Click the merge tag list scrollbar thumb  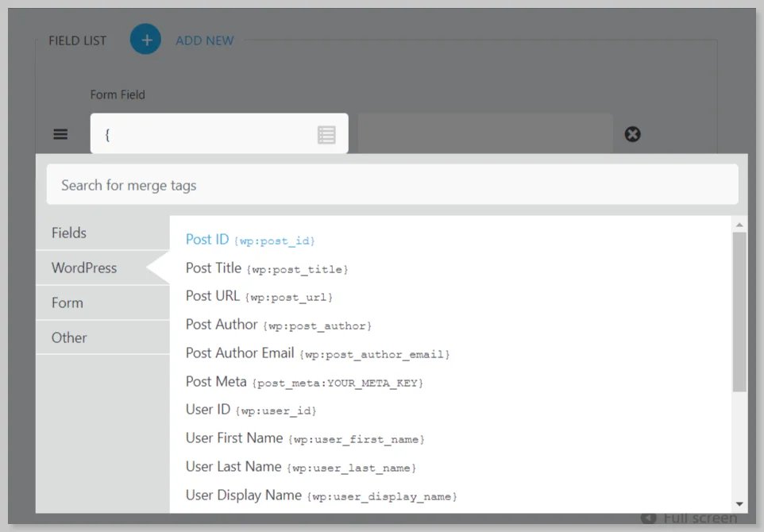(739, 310)
